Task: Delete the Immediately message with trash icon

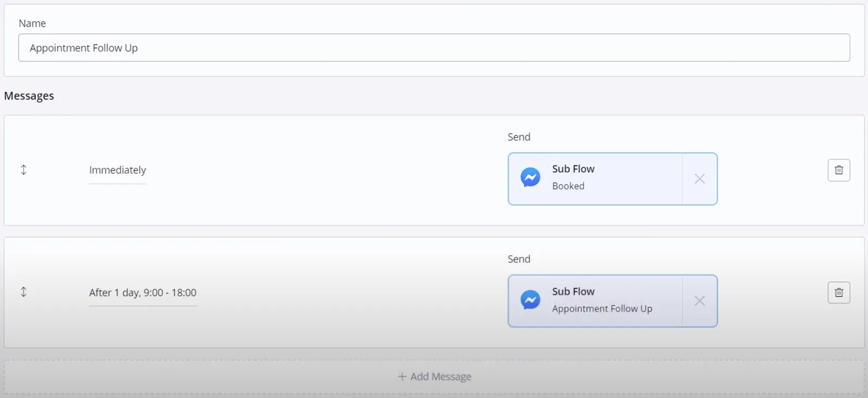Action: click(x=839, y=170)
